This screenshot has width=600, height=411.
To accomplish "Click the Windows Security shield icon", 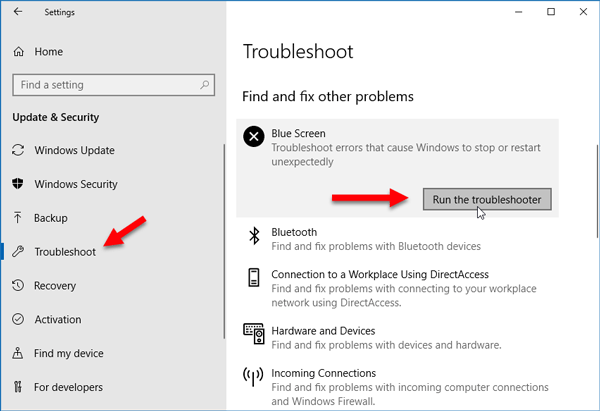I will tap(18, 184).
